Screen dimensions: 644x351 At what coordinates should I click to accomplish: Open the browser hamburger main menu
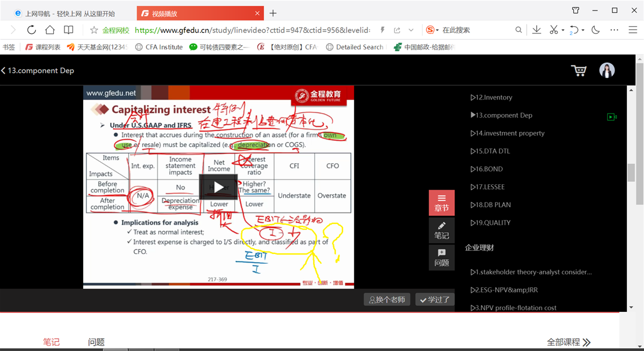pos(633,30)
